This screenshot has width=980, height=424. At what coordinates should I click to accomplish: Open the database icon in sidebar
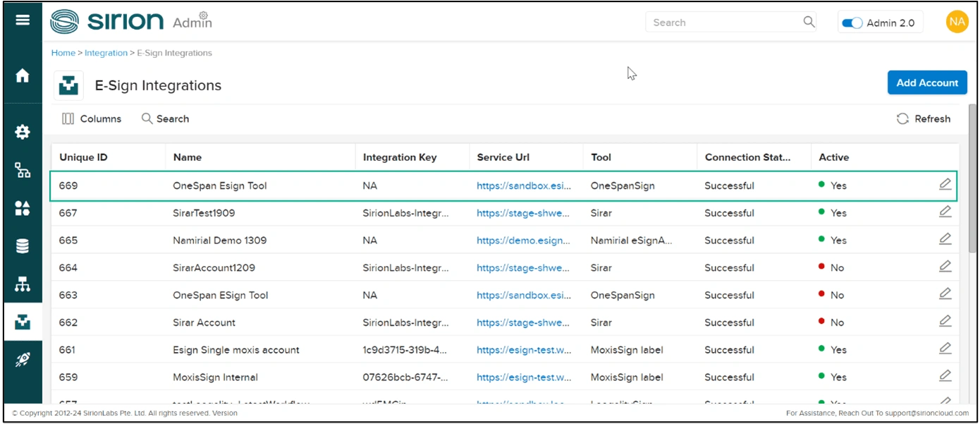coord(22,246)
